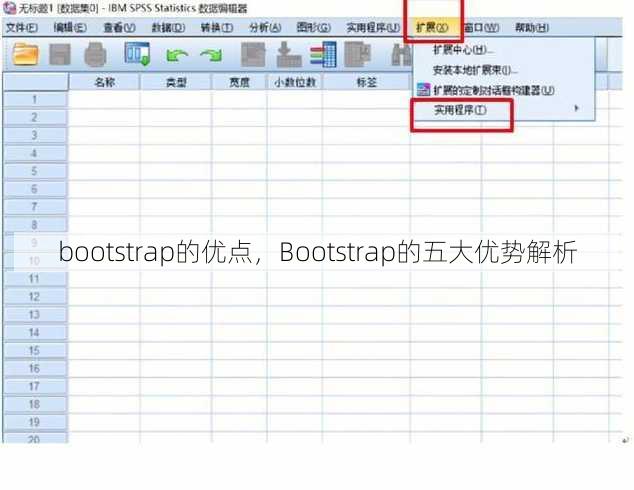Open the 帮助(H) menu

pos(532,27)
